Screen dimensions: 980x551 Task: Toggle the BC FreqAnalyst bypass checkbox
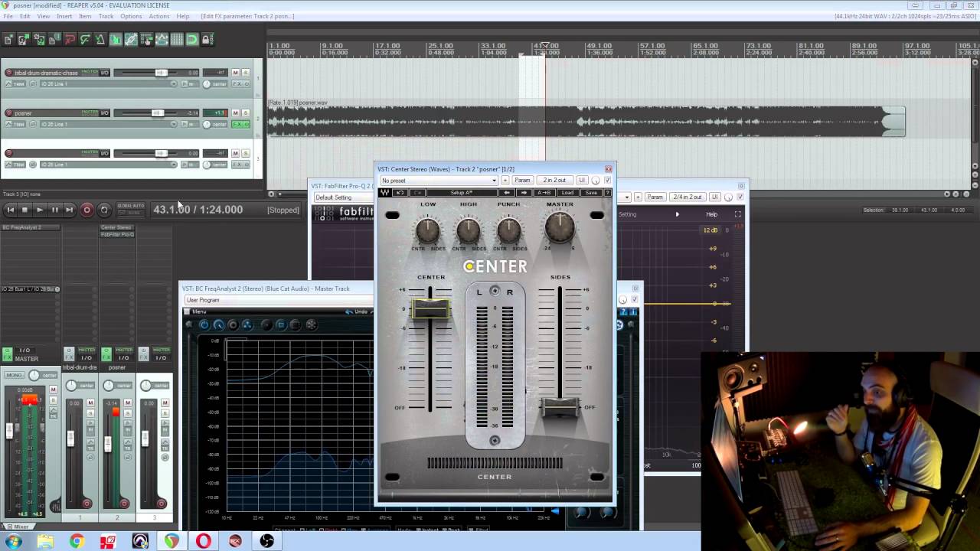pyautogui.click(x=634, y=299)
